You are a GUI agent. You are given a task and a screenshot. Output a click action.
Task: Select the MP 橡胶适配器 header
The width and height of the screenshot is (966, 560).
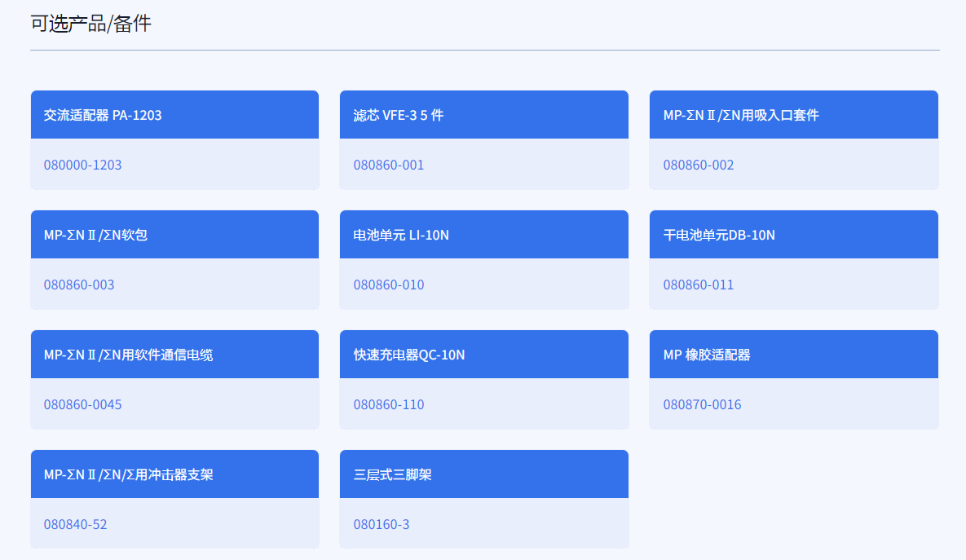(794, 355)
